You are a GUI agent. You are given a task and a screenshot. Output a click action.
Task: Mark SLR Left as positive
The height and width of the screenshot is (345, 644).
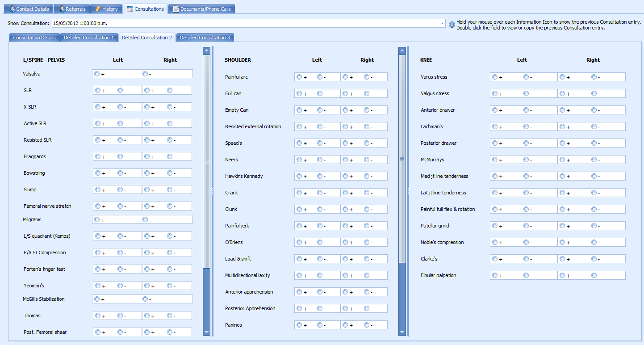coord(98,90)
